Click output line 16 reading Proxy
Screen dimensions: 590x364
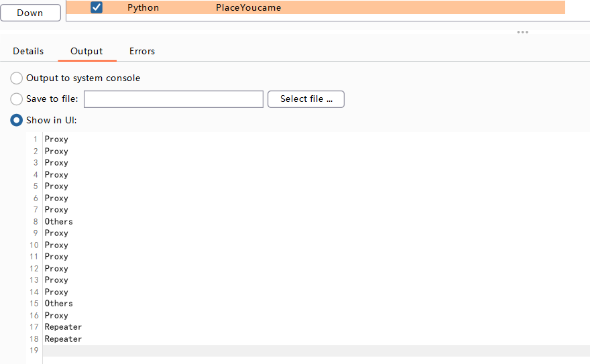click(x=56, y=316)
